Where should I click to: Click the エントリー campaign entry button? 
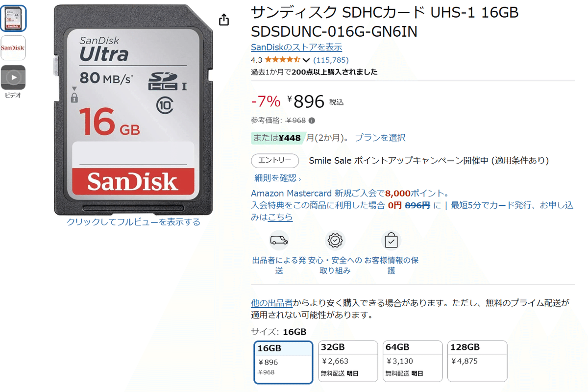275,161
